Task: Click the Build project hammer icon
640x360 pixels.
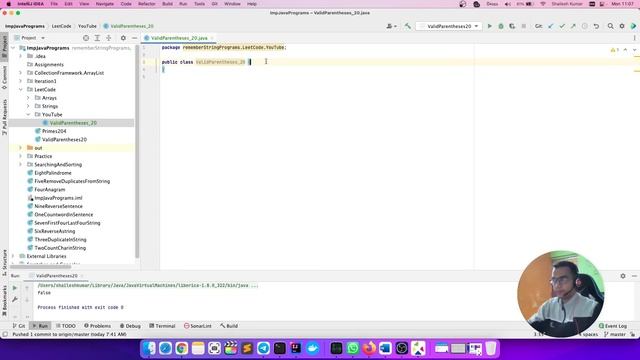Action: point(407,26)
